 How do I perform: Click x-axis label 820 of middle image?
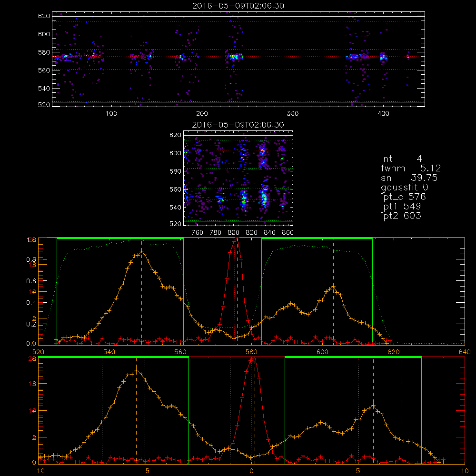pos(252,233)
